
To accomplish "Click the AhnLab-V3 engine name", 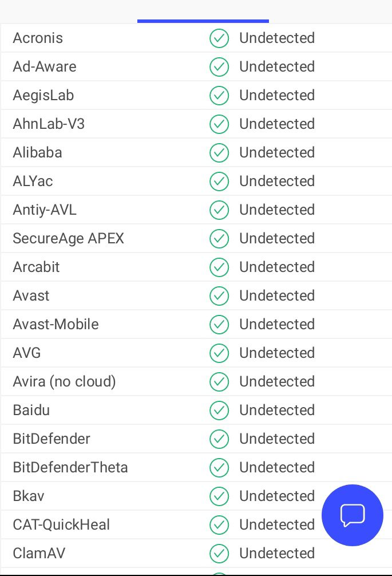I will click(x=49, y=124).
